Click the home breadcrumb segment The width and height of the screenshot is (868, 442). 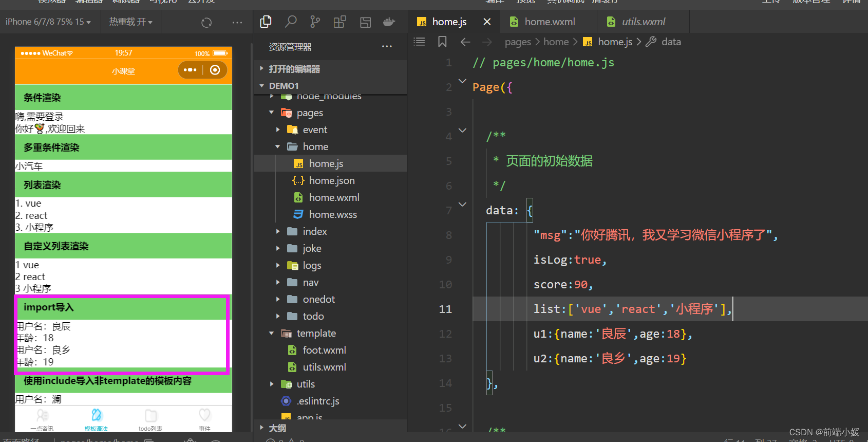[556, 42]
